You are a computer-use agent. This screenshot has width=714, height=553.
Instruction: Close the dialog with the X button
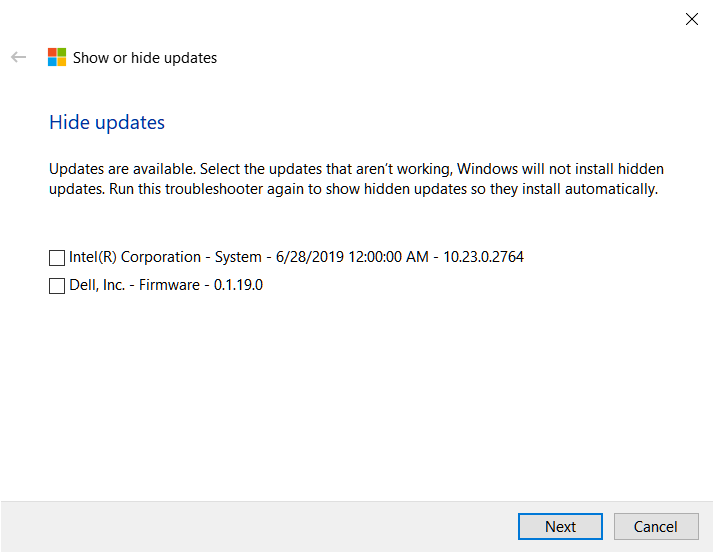(692, 19)
